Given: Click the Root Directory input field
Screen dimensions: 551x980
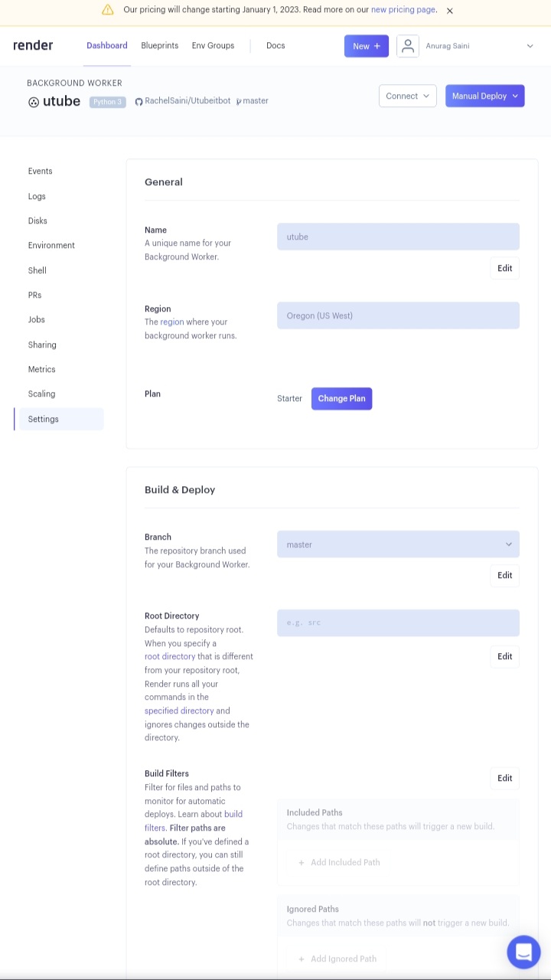Looking at the screenshot, I should tap(398, 622).
